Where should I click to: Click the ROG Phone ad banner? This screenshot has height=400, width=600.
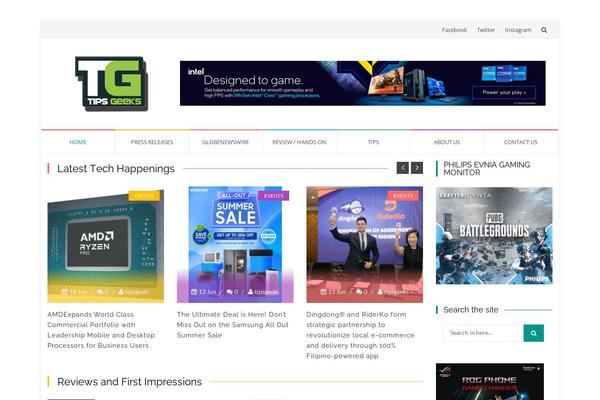coord(490,382)
